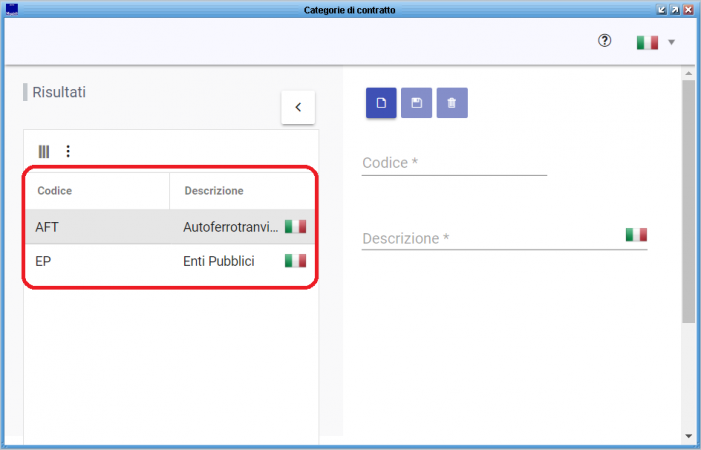Open the three-dot table options menu
The image size is (701, 450).
tap(68, 151)
